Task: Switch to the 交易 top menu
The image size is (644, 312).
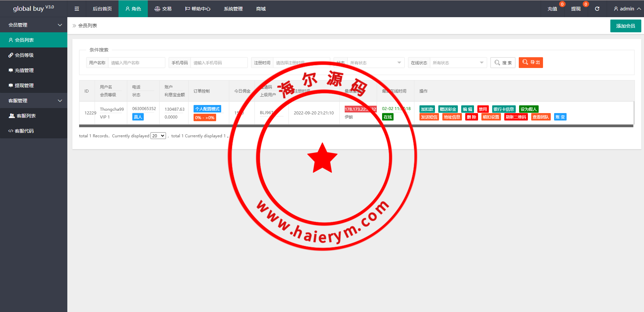Action: pyautogui.click(x=163, y=9)
